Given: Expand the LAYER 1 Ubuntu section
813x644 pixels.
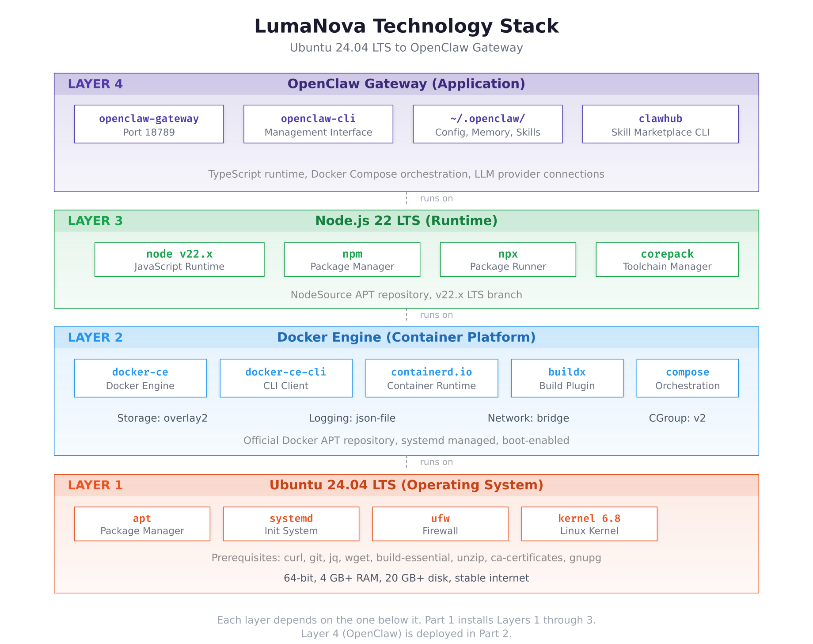Looking at the screenshot, I should pos(406,485).
